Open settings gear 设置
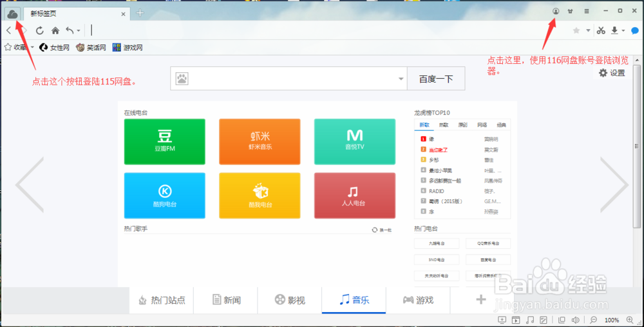Screen dimensions: 644x327 (612, 73)
